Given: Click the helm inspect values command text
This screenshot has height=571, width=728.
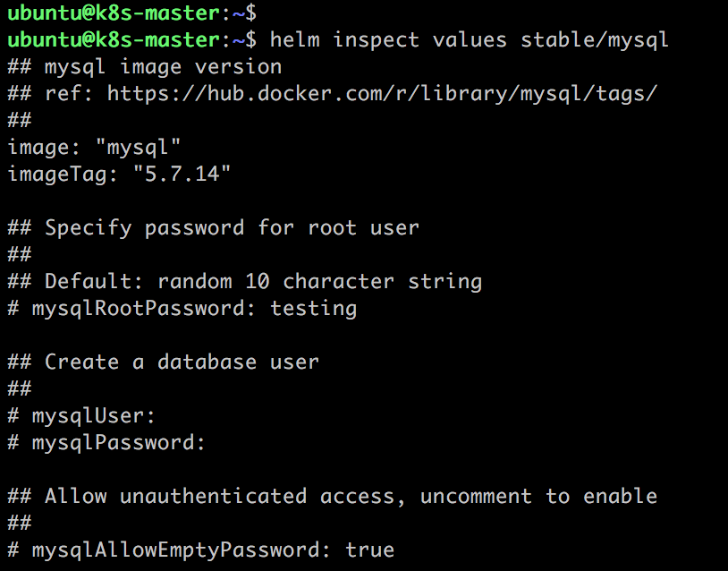Looking at the screenshot, I should (469, 40).
